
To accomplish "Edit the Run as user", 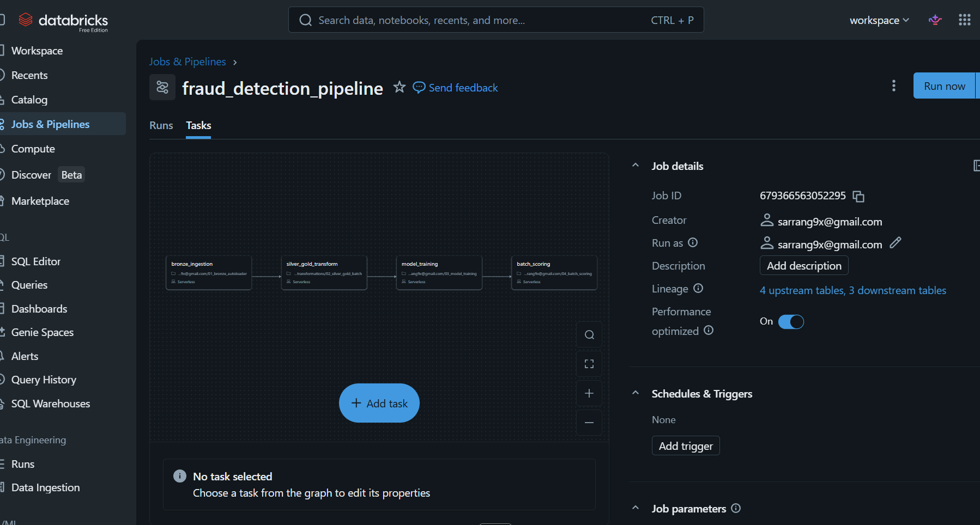I will click(896, 243).
